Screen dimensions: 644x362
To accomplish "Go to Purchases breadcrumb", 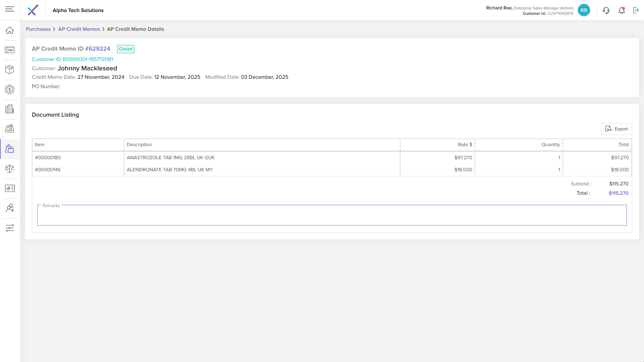I will 38,29.
